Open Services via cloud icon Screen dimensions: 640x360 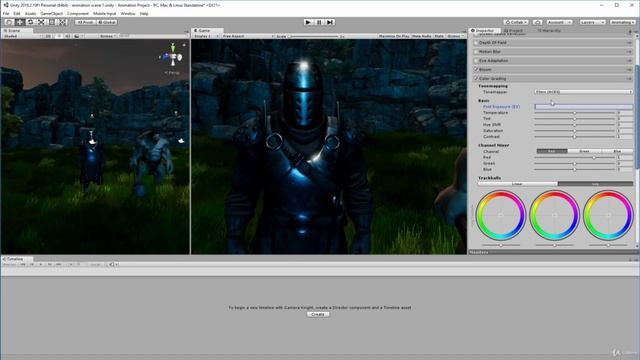click(x=538, y=22)
